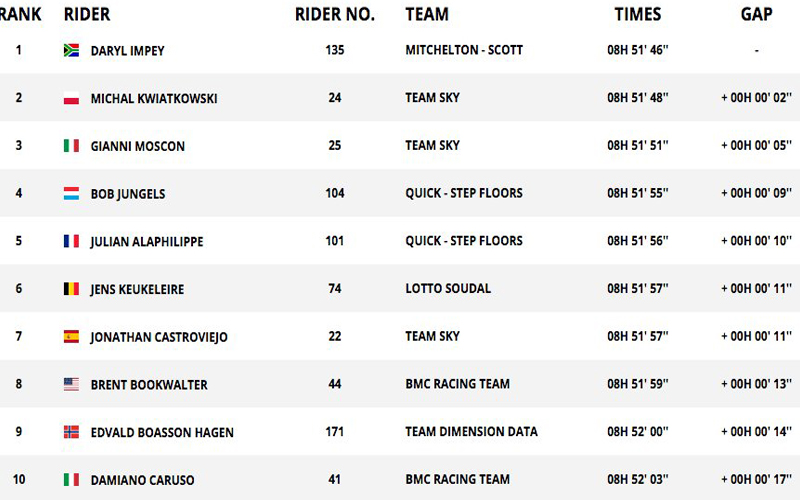
Task: Click the Polish flag next to Michal Kwiatkowski
Action: [x=71, y=98]
